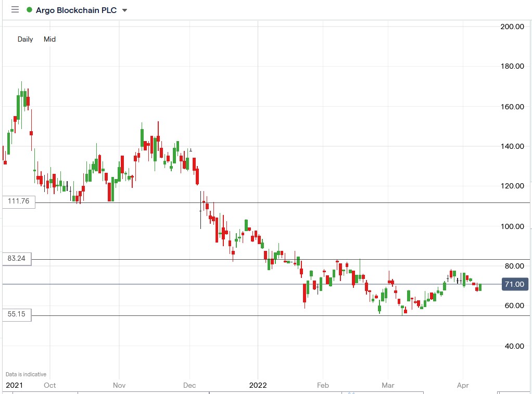Click the green market-status dot
This screenshot has height=394, width=532.
(30, 9)
